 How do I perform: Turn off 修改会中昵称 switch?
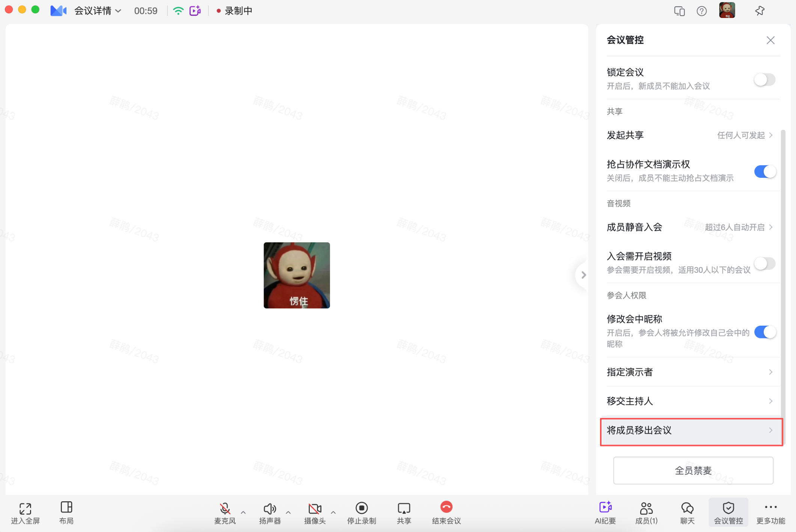tap(765, 332)
